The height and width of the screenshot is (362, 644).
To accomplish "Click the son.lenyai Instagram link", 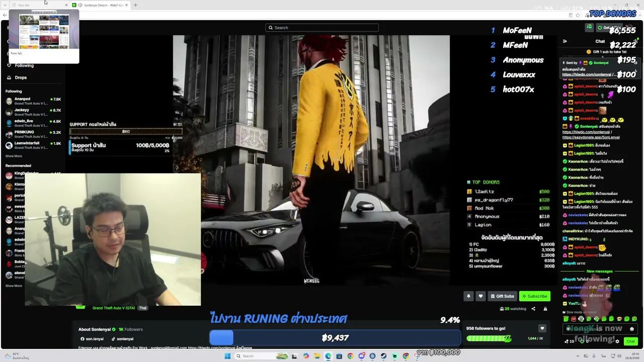I will click(x=92, y=339).
